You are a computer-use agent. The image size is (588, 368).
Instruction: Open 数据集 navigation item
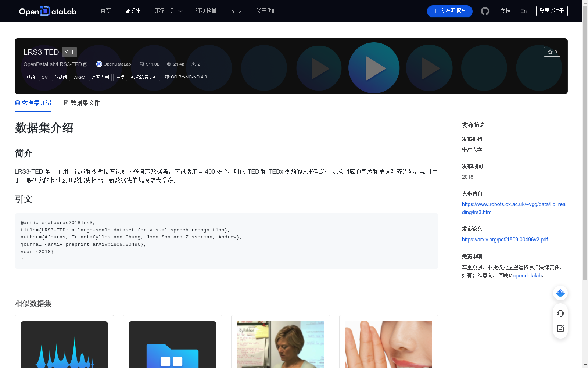(x=133, y=11)
